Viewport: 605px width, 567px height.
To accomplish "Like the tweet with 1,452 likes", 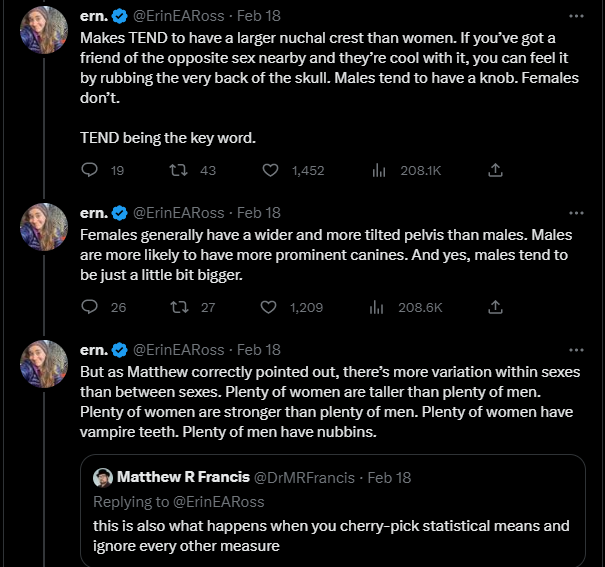I will (x=270, y=170).
